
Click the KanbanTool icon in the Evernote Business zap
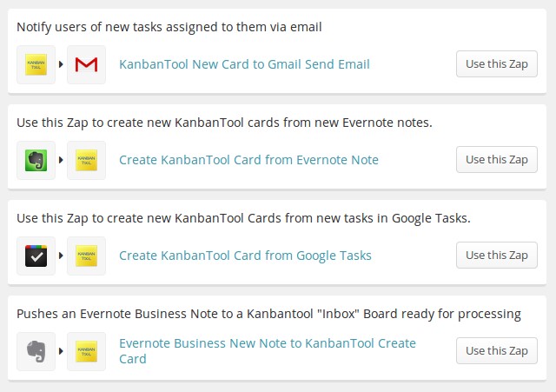tap(86, 351)
